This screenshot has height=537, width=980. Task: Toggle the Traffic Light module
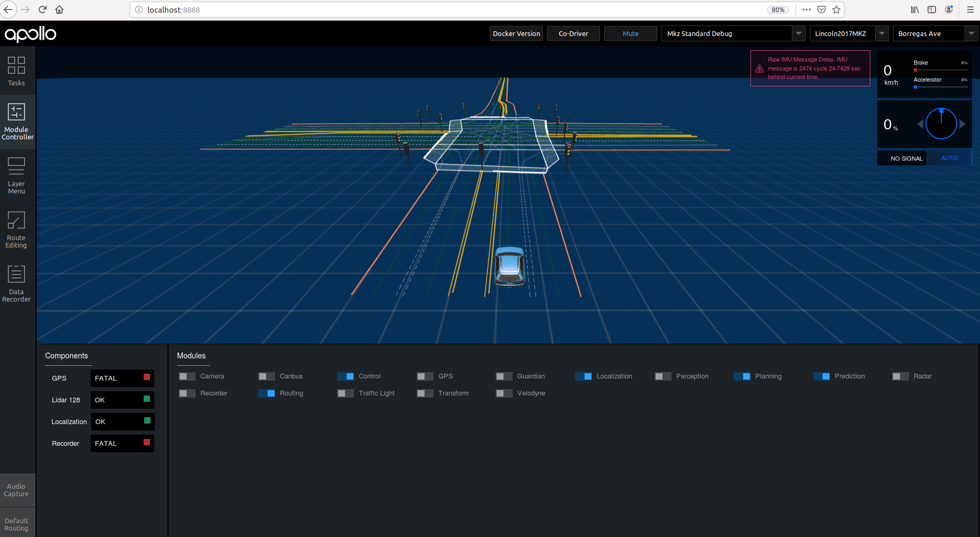[x=346, y=393]
